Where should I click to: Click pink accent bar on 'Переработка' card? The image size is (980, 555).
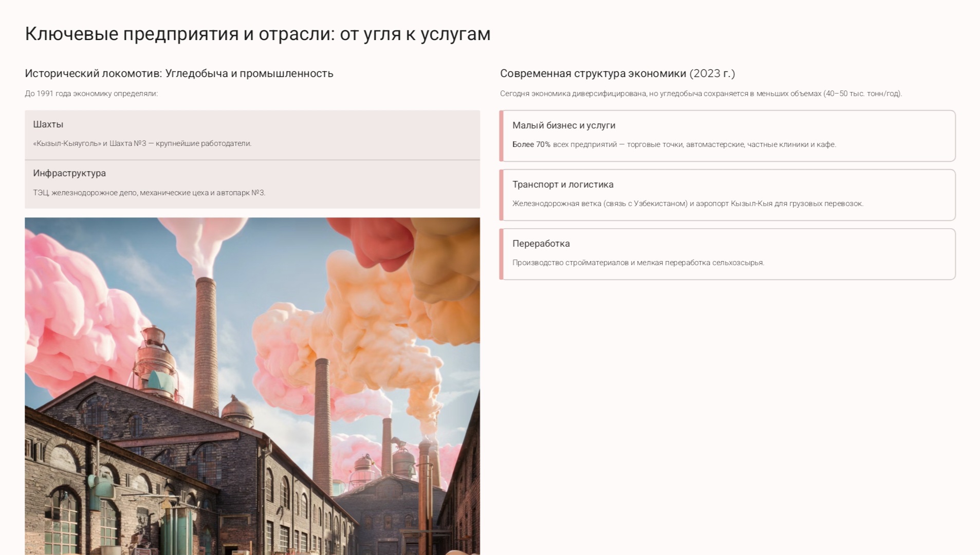coord(501,254)
